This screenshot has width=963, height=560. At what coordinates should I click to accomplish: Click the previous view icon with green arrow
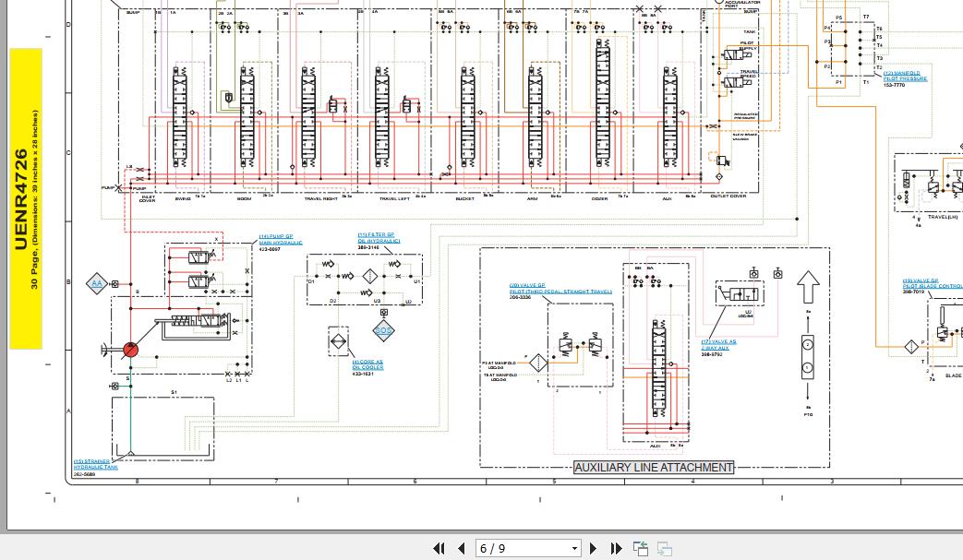pos(641,548)
